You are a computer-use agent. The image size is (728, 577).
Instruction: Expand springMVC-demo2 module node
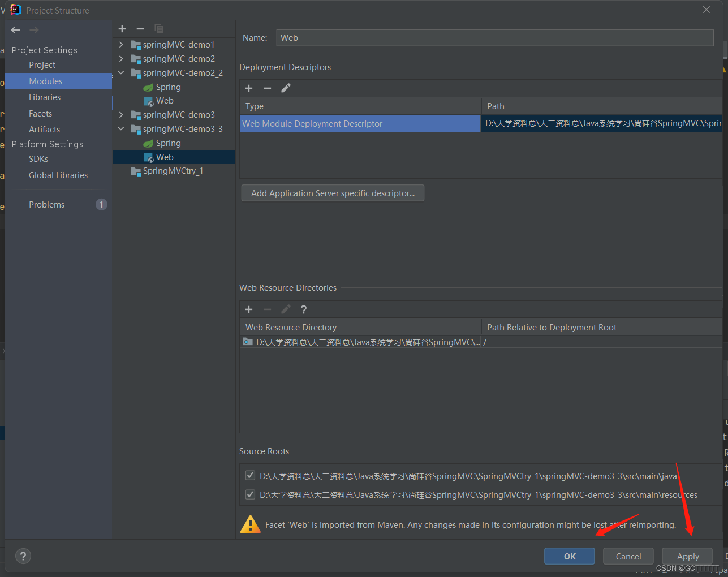[x=121, y=58]
